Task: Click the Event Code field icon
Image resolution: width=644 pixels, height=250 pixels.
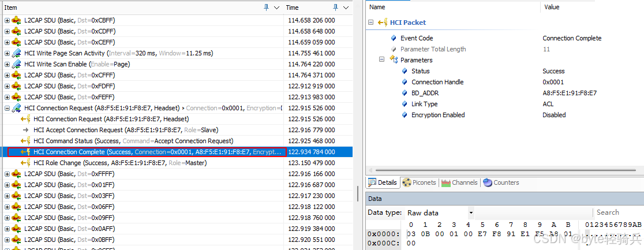Action: (394, 38)
